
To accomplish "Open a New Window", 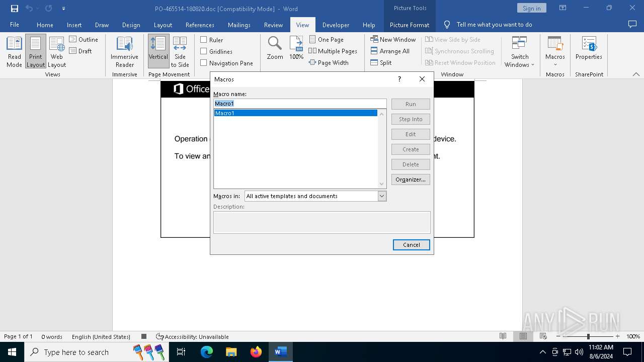I will tap(393, 39).
